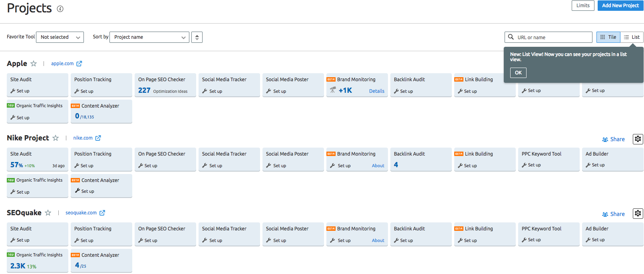
Task: Click Share text for SEOquake project
Action: tap(617, 214)
